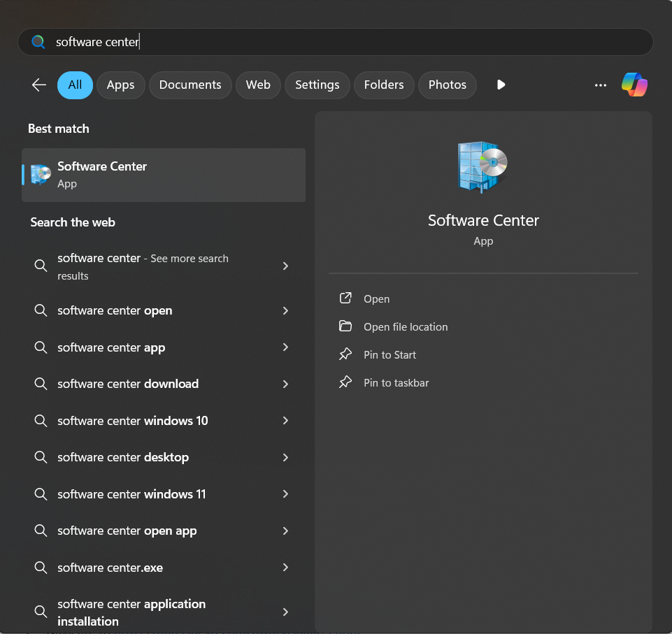The width and height of the screenshot is (672, 634).
Task: Expand chevron for 'software center desktop'
Action: [285, 457]
